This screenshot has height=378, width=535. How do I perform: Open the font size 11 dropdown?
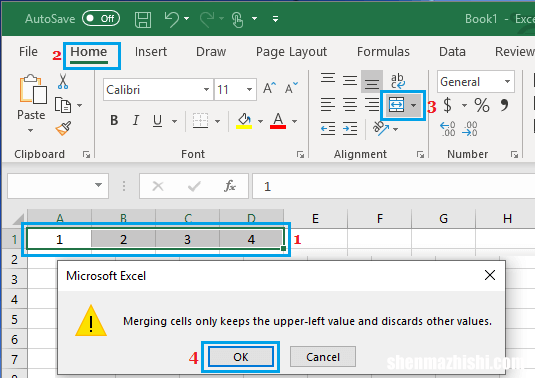point(249,89)
